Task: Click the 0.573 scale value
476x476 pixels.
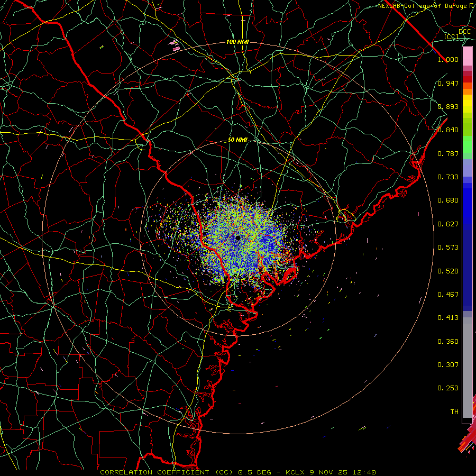Action: [448, 248]
